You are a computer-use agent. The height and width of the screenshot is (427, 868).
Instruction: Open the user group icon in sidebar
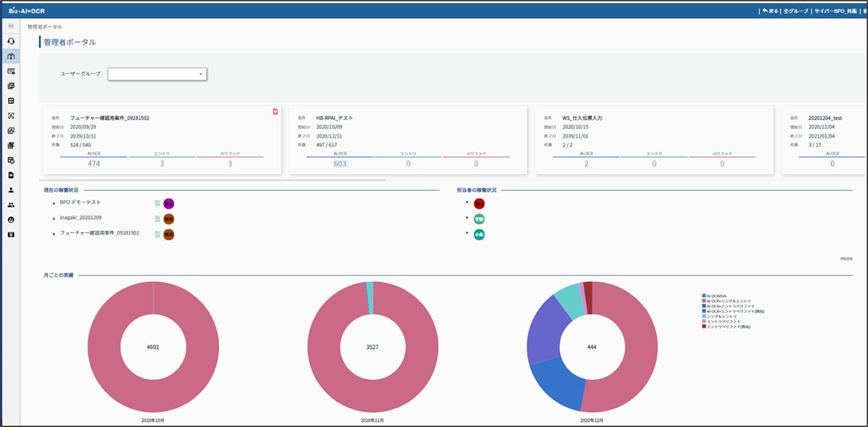[11, 205]
